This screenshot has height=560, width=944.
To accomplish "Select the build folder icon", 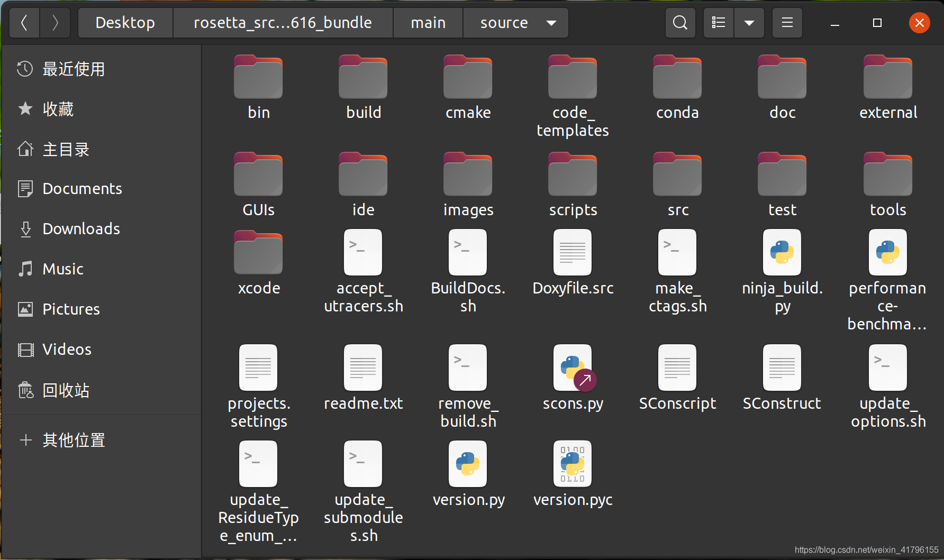I will click(363, 77).
